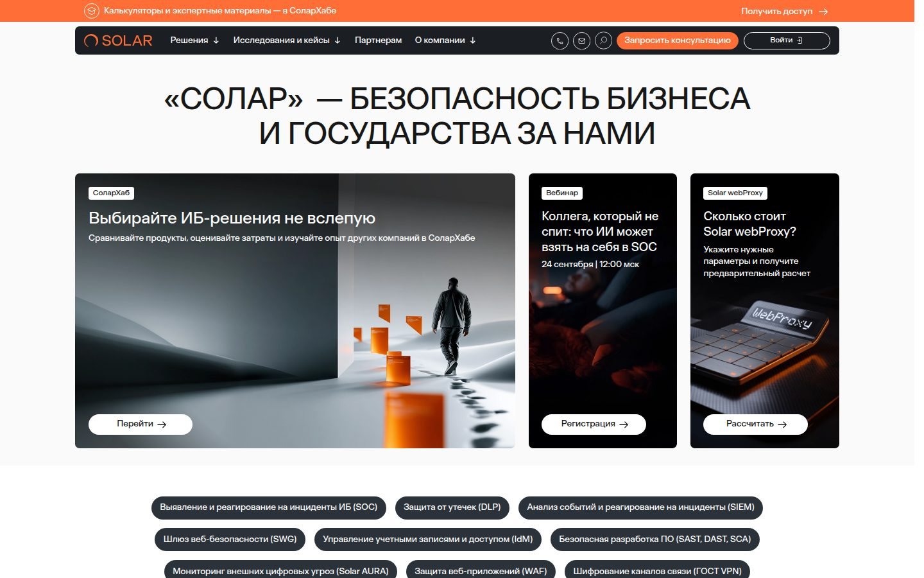The height and width of the screenshot is (578, 924).
Task: Select Управление учетными записями (IdM) chip
Action: point(428,539)
